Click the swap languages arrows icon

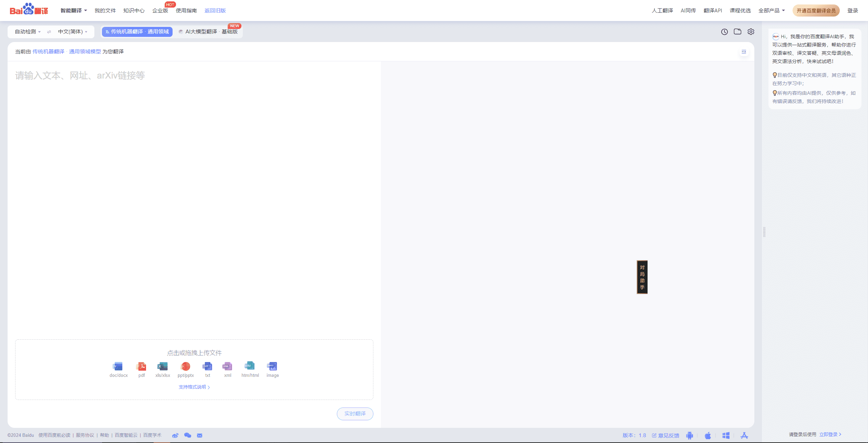(49, 32)
